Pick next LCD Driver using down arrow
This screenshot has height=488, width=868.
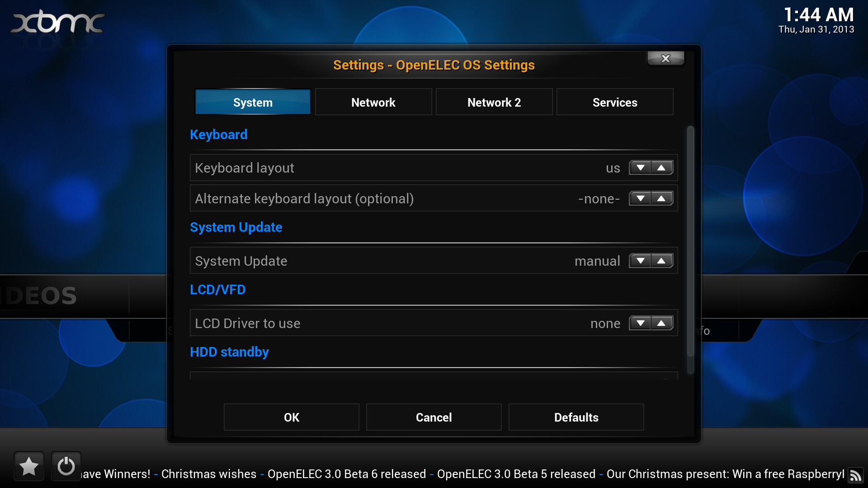[640, 323]
